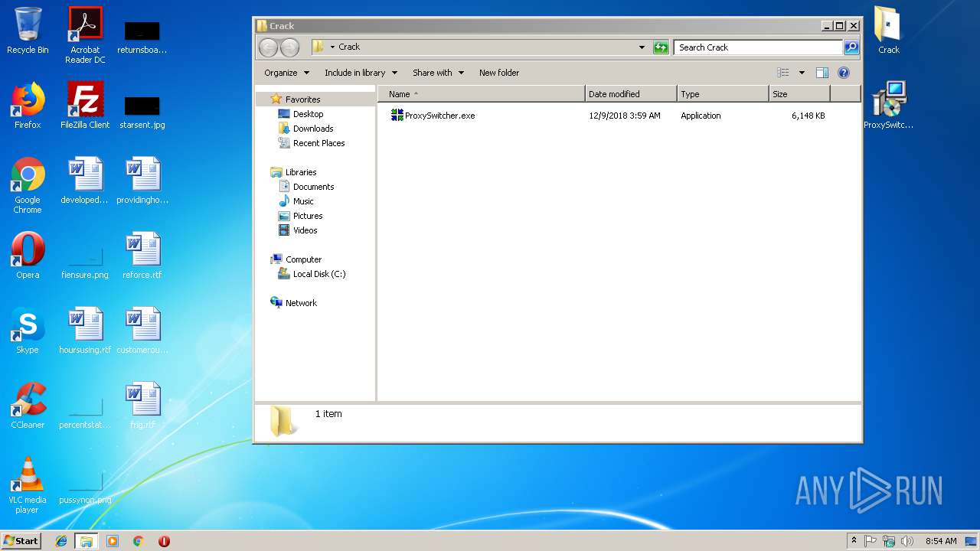Click the search magnifier icon
This screenshot has width=980, height=551.
point(851,47)
